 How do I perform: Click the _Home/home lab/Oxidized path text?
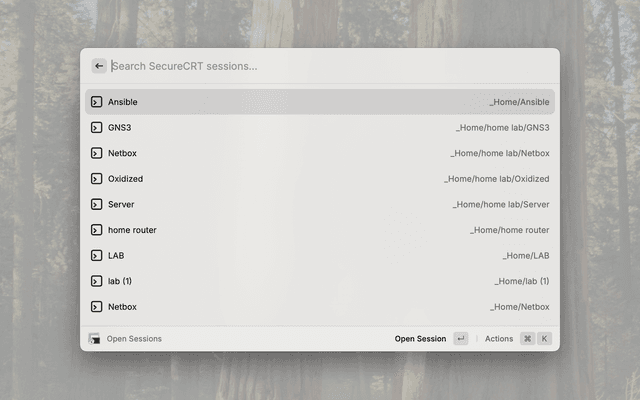click(x=496, y=179)
